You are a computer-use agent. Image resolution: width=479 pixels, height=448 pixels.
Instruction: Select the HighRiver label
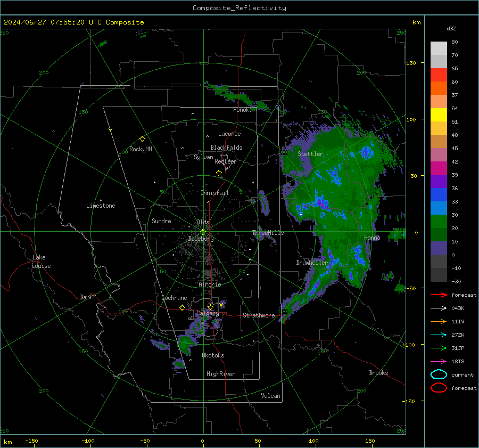[221, 374]
